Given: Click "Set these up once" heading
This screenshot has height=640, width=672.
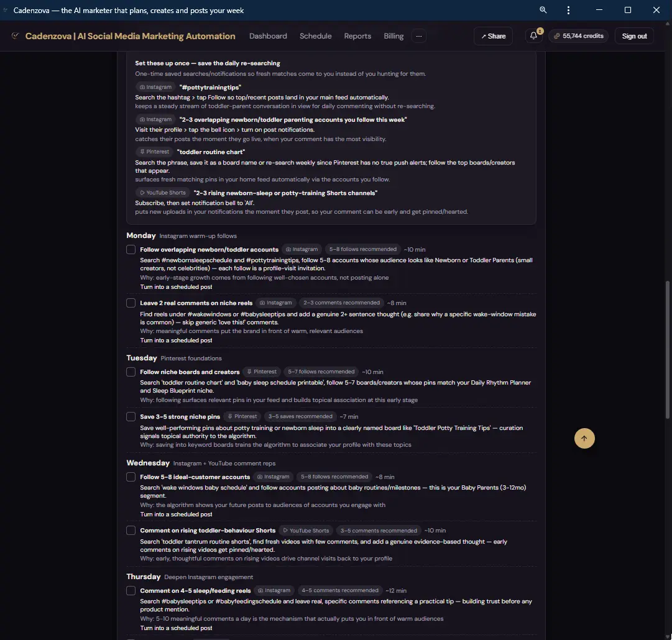Looking at the screenshot, I should 208,63.
